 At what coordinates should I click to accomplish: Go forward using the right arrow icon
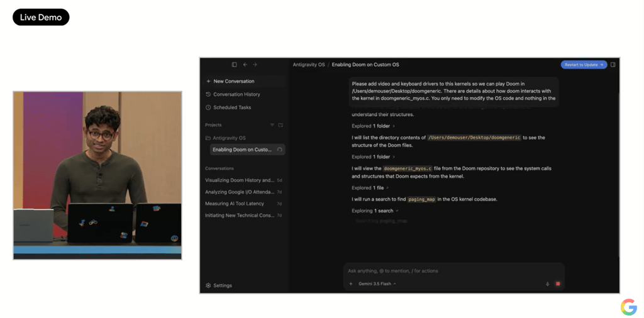click(x=255, y=65)
